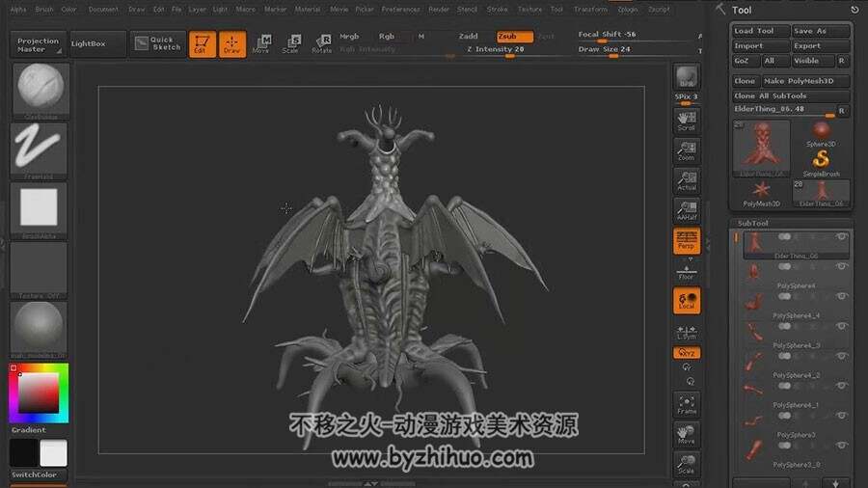This screenshot has width=868, height=488.
Task: Select the SimpleBrush tool
Action: pyautogui.click(x=821, y=164)
